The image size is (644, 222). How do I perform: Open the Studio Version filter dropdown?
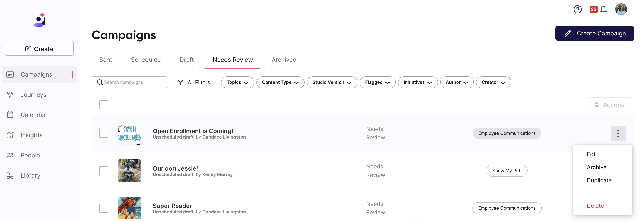pos(332,83)
